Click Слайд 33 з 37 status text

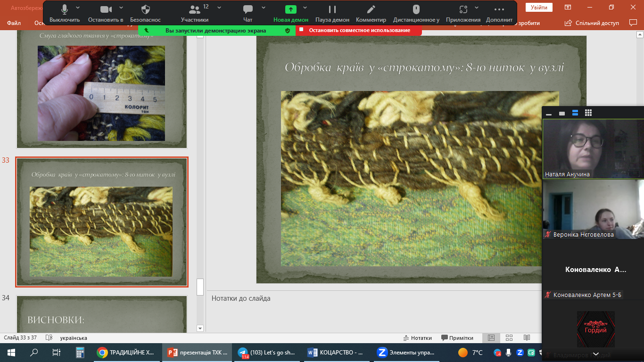(20, 338)
